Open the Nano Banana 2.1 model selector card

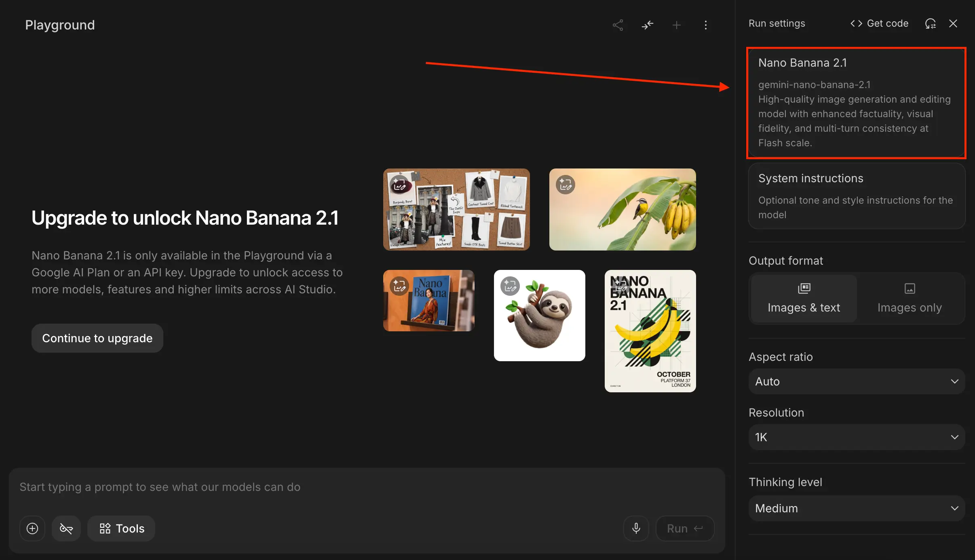857,103
